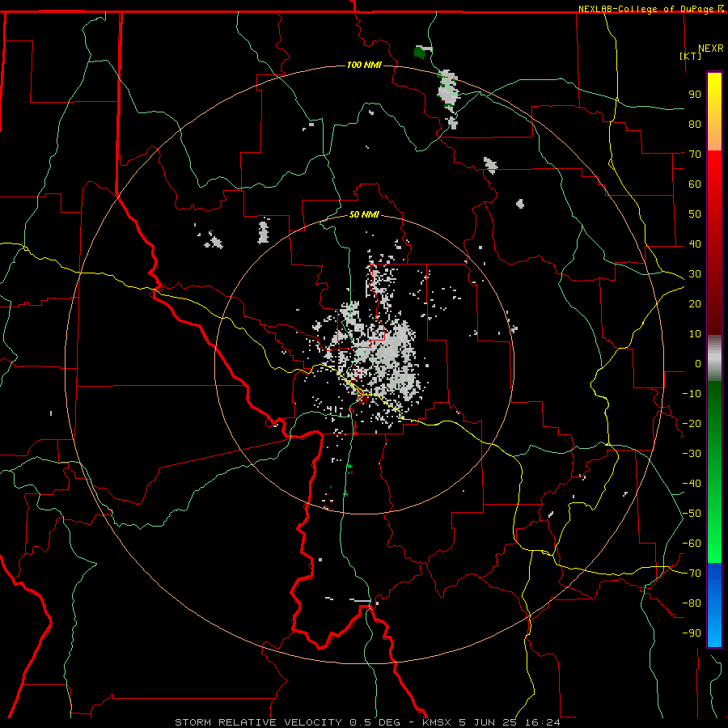This screenshot has height=728, width=728.
Task: Click the 70 value on the velocity scale
Action: 695,154
